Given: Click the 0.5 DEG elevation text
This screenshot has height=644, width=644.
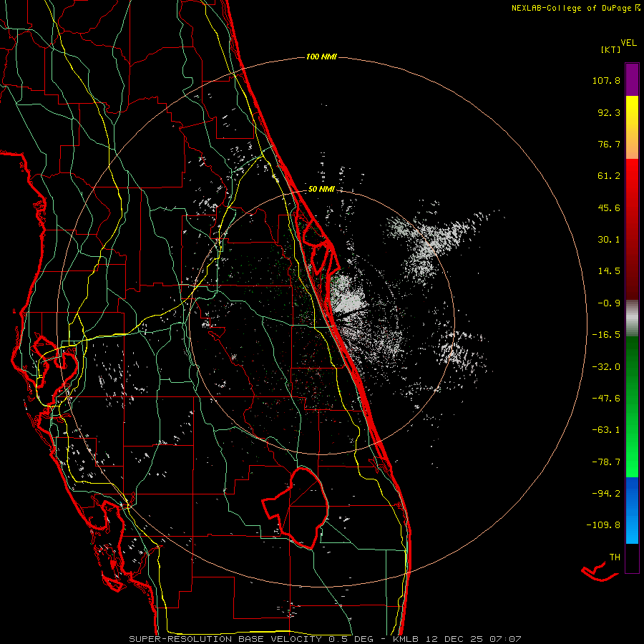Looking at the screenshot, I should point(351,639).
